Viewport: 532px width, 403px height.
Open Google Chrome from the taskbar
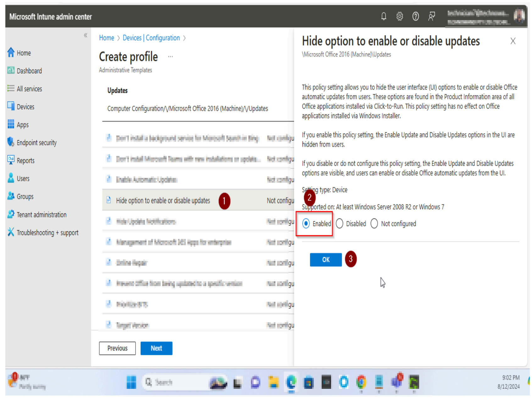coord(361,382)
